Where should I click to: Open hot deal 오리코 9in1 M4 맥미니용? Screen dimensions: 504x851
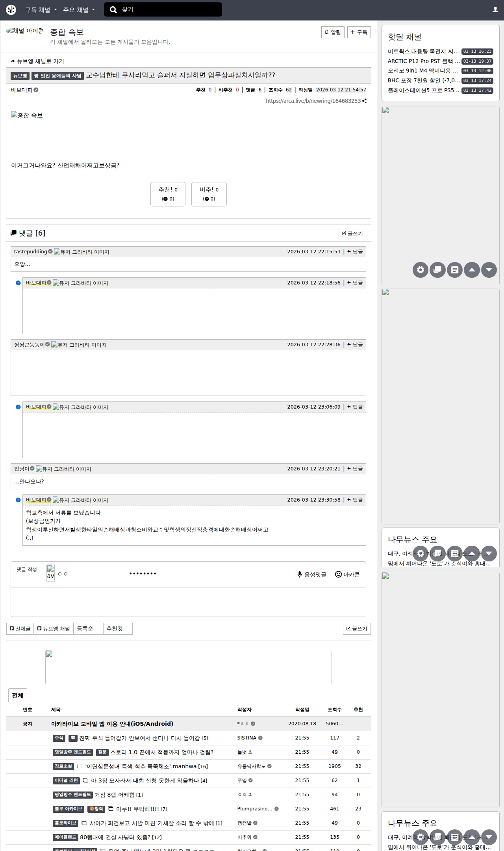pos(423,71)
